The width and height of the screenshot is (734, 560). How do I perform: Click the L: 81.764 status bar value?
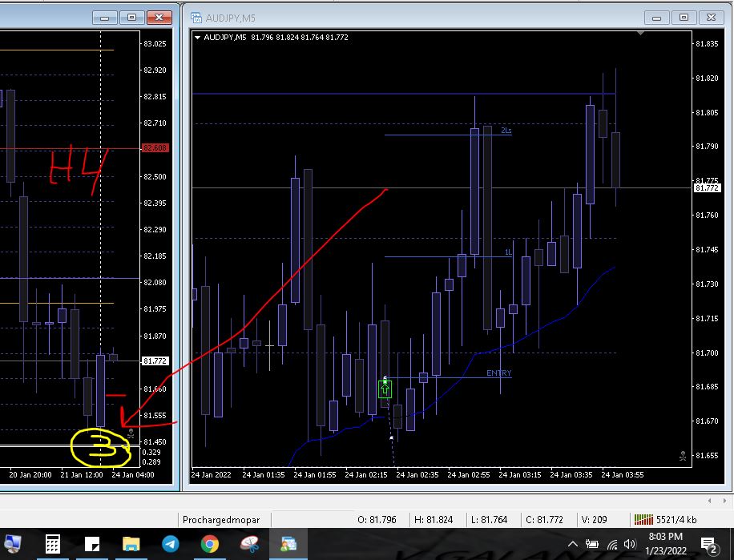coord(489,520)
